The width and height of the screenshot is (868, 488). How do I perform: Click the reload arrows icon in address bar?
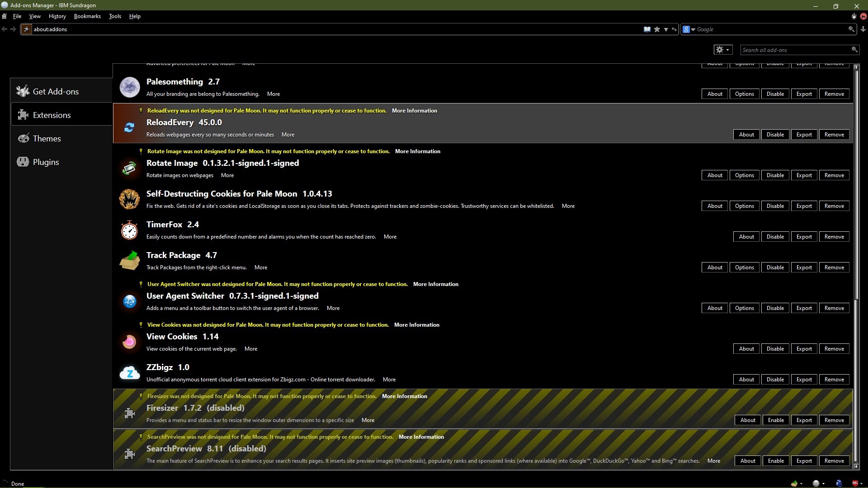[674, 29]
